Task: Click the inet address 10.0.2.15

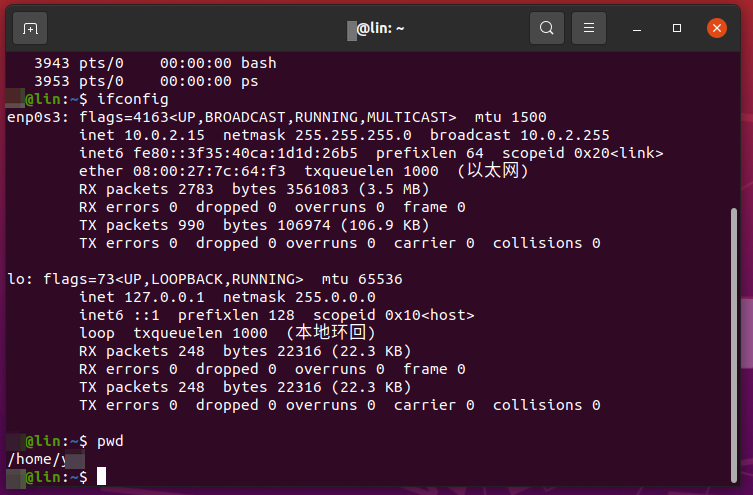Action: click(164, 135)
